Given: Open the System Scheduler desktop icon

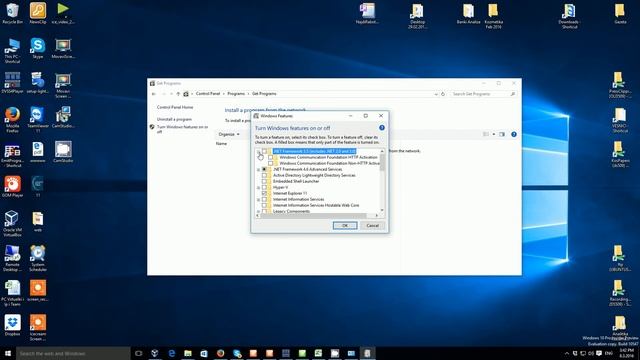Looking at the screenshot, I should [38, 258].
